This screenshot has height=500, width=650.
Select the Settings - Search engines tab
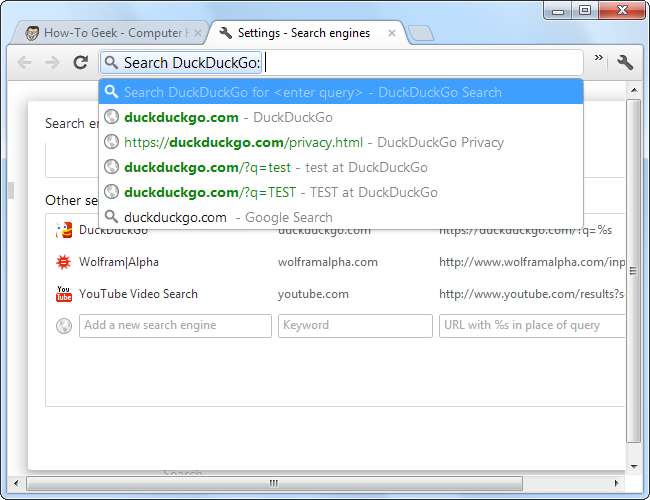point(300,33)
